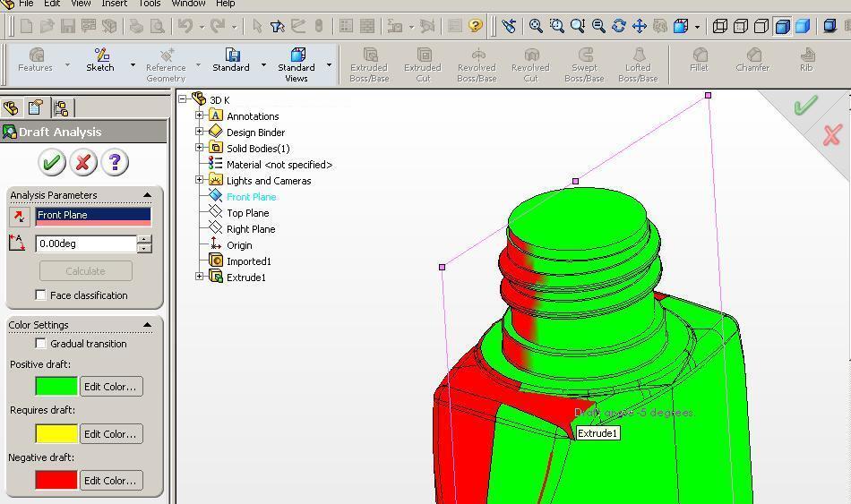Expand the Design Binder tree node
851x504 pixels.
tap(199, 132)
